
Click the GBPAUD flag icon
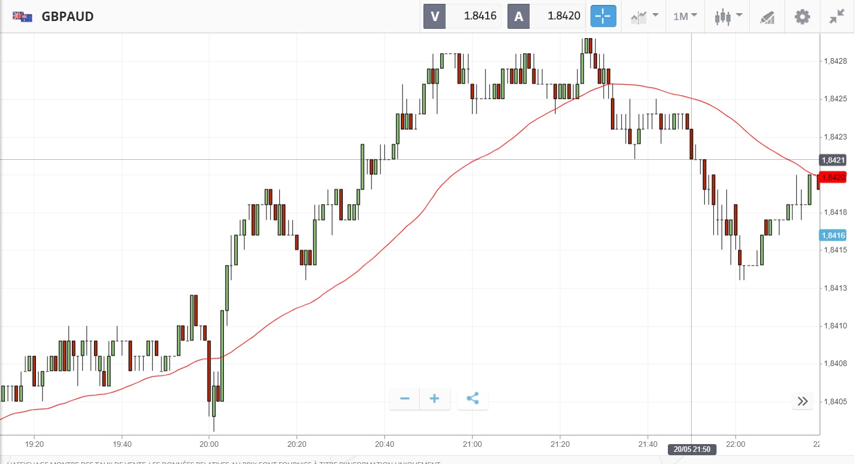22,17
